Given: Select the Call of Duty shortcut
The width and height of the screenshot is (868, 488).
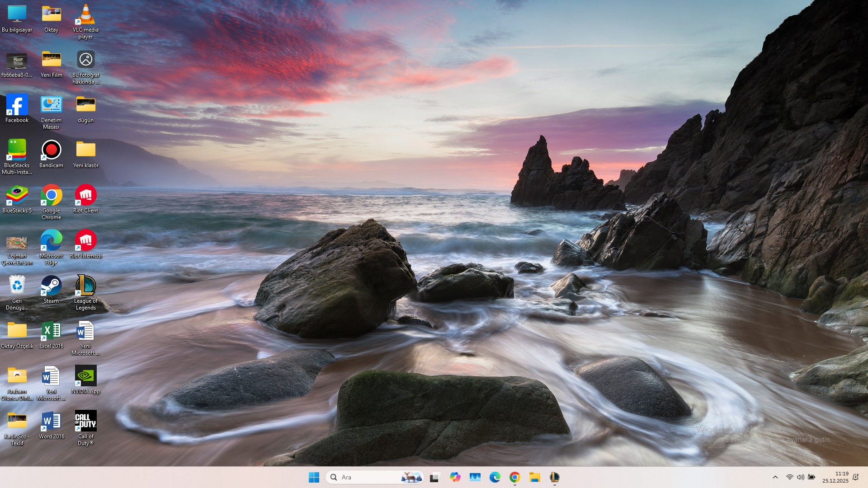Looking at the screenshot, I should 85,428.
